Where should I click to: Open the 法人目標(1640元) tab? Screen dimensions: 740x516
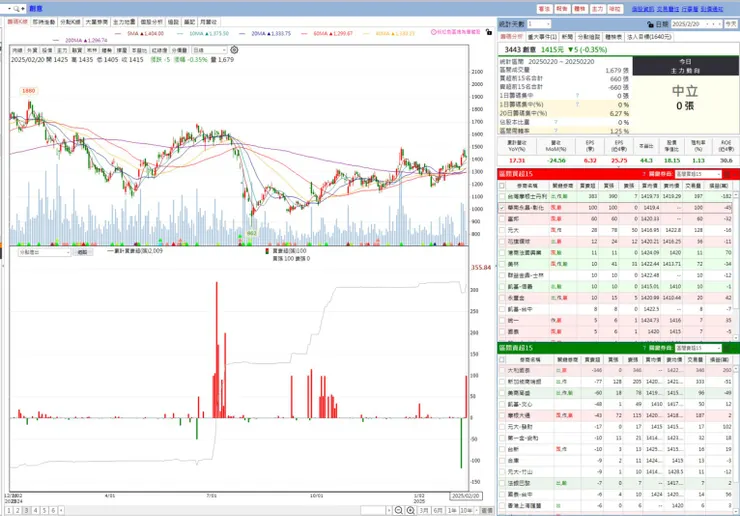point(649,37)
